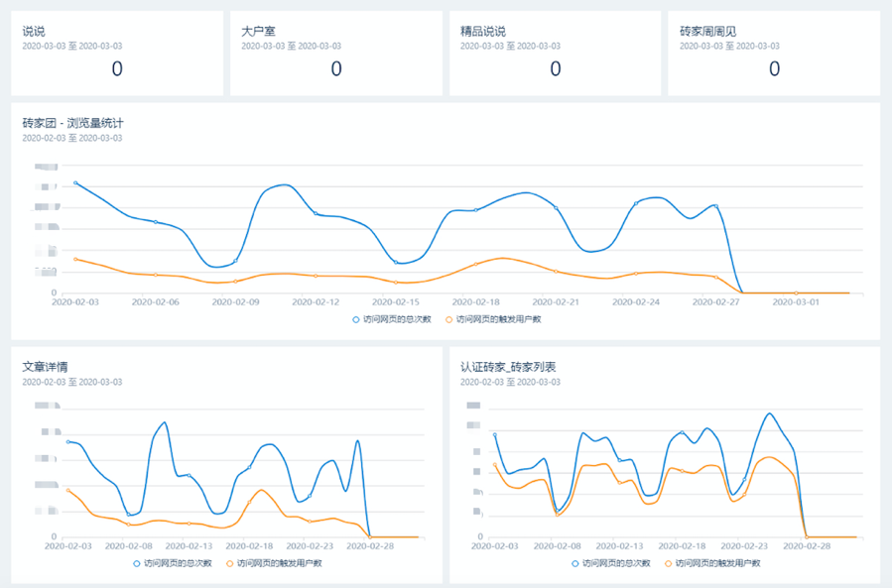Click the date range under 砖家团 chart title

71,139
